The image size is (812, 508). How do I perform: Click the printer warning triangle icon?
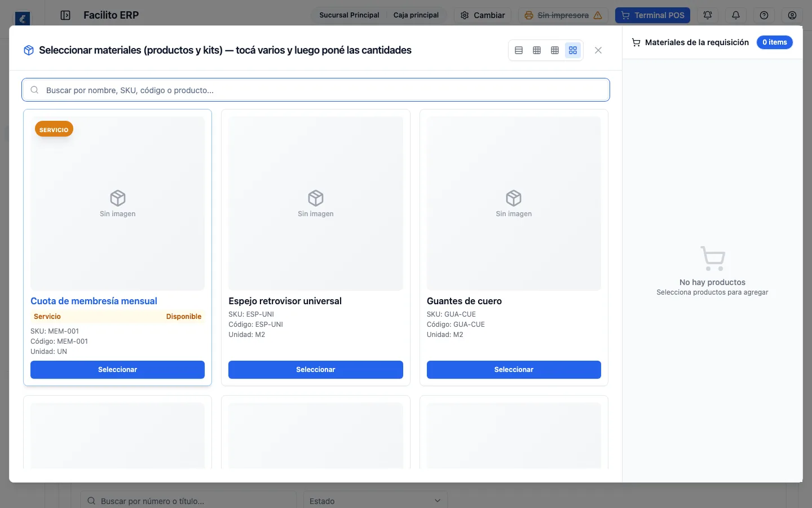pos(598,15)
